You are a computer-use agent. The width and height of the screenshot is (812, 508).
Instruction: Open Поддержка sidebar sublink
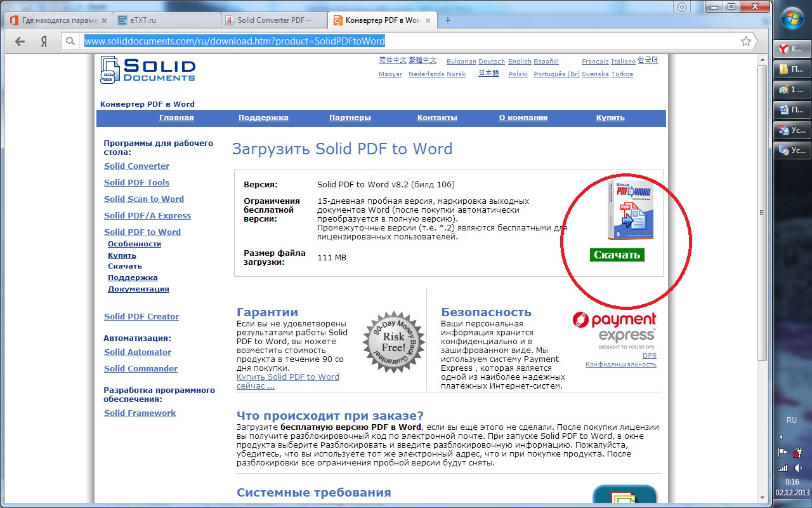point(133,277)
